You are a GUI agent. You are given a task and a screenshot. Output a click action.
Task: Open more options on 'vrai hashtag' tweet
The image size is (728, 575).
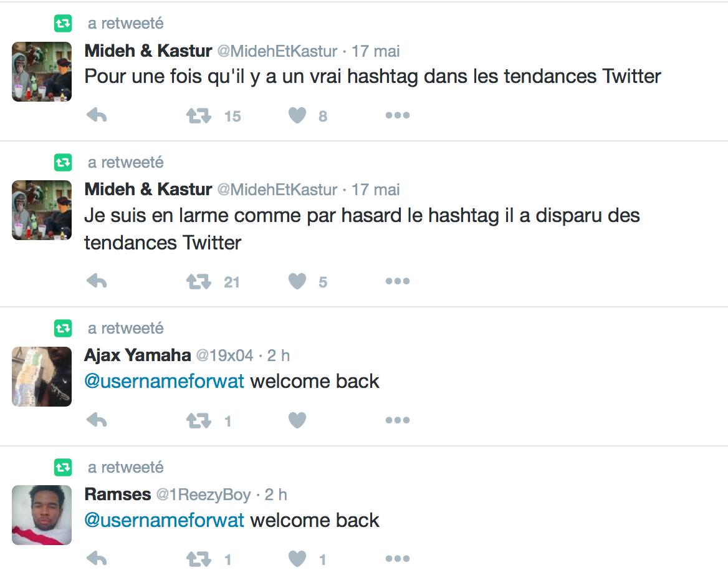click(397, 115)
